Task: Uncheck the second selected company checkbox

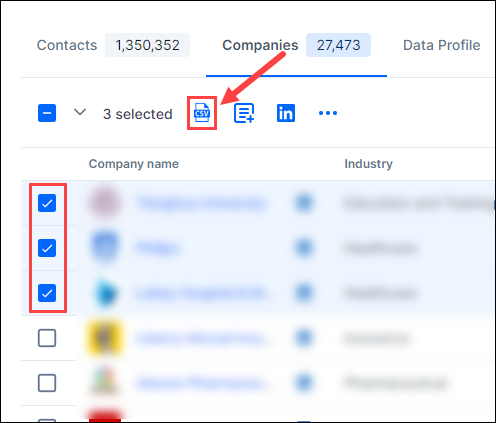Action: (x=47, y=248)
